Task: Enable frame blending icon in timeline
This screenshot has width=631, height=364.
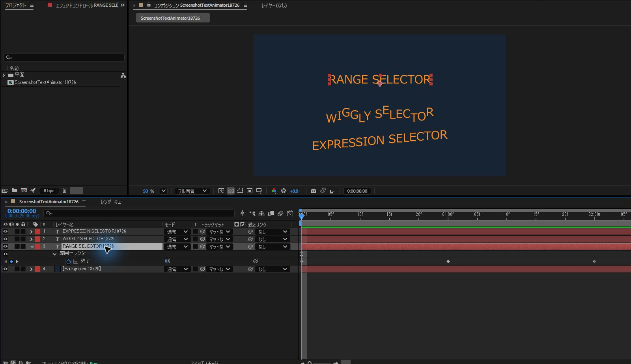Action: pyautogui.click(x=271, y=214)
